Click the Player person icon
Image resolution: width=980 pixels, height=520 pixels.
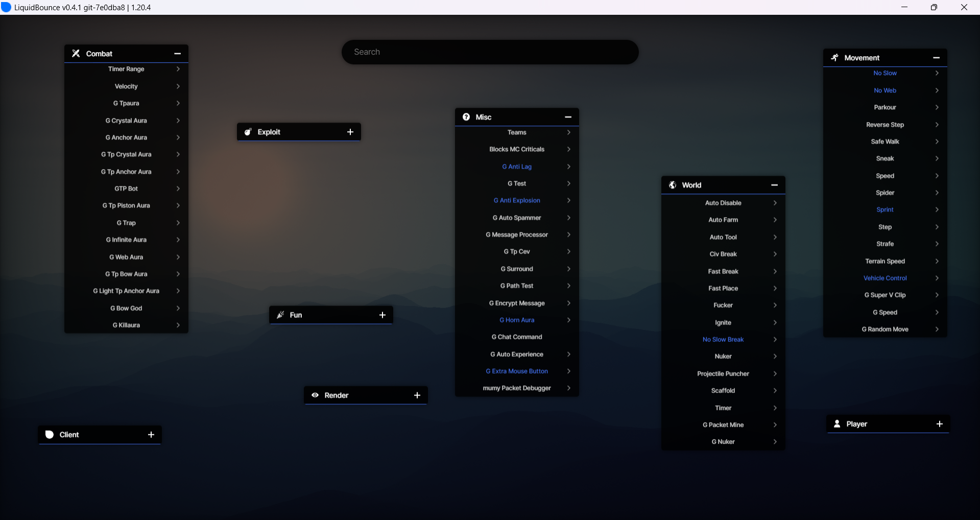click(837, 424)
